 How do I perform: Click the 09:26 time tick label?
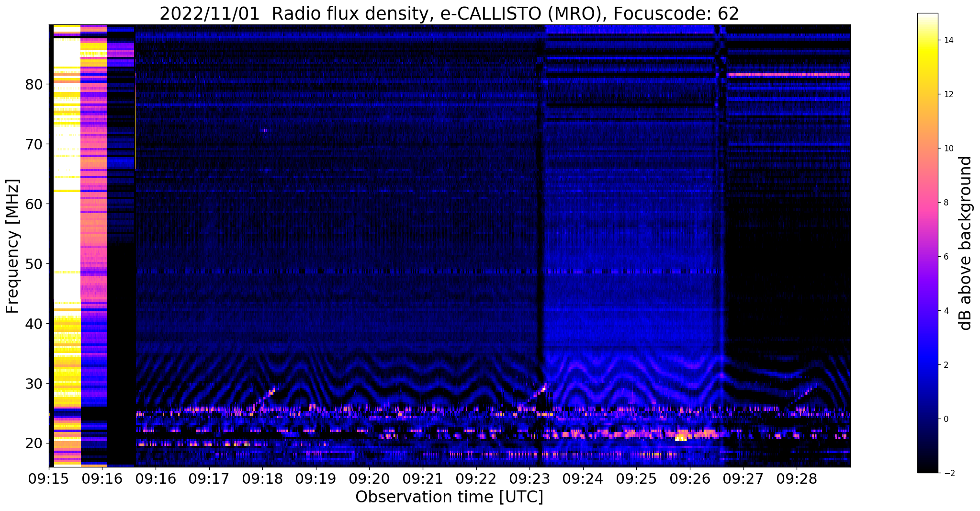coord(689,479)
